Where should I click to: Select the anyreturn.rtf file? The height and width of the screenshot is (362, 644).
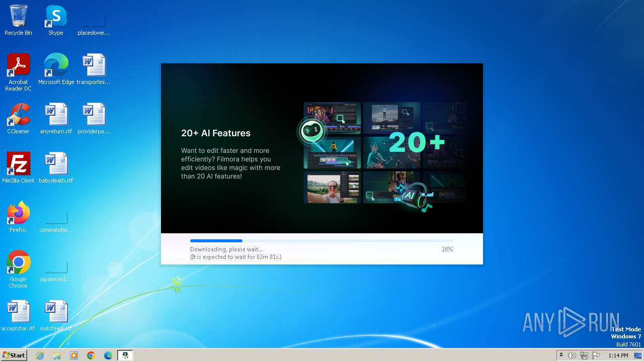point(56,119)
